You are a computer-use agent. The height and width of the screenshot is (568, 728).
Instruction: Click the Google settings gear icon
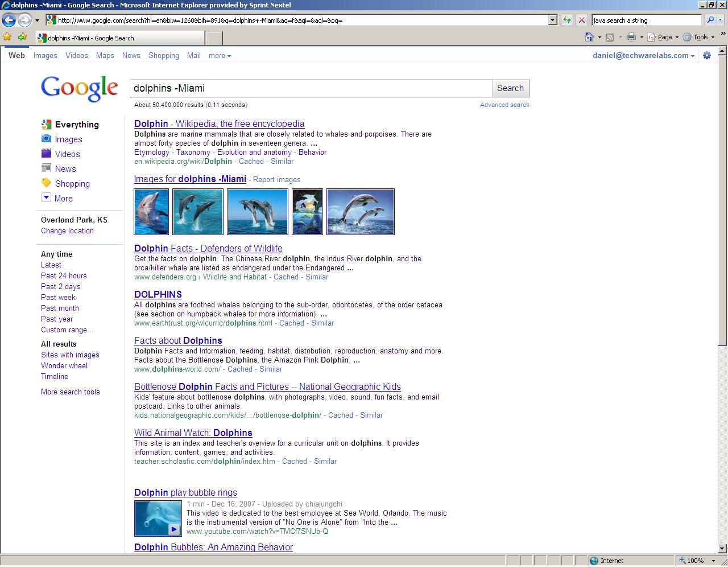pos(707,56)
